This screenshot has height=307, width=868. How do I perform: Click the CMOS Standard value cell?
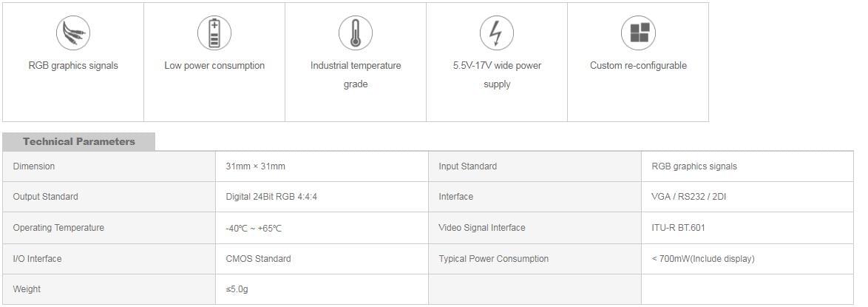(x=322, y=259)
